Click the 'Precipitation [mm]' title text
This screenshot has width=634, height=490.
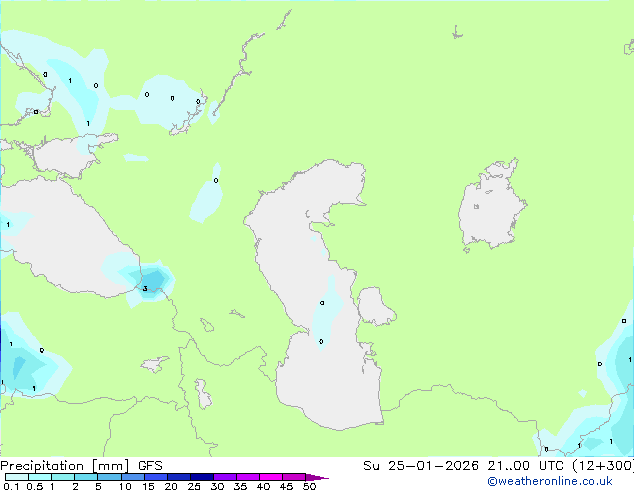(65, 466)
